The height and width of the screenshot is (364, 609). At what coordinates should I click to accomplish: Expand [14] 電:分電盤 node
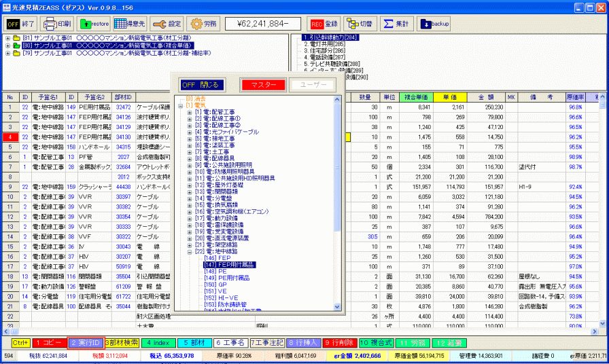pyautogui.click(x=190, y=198)
